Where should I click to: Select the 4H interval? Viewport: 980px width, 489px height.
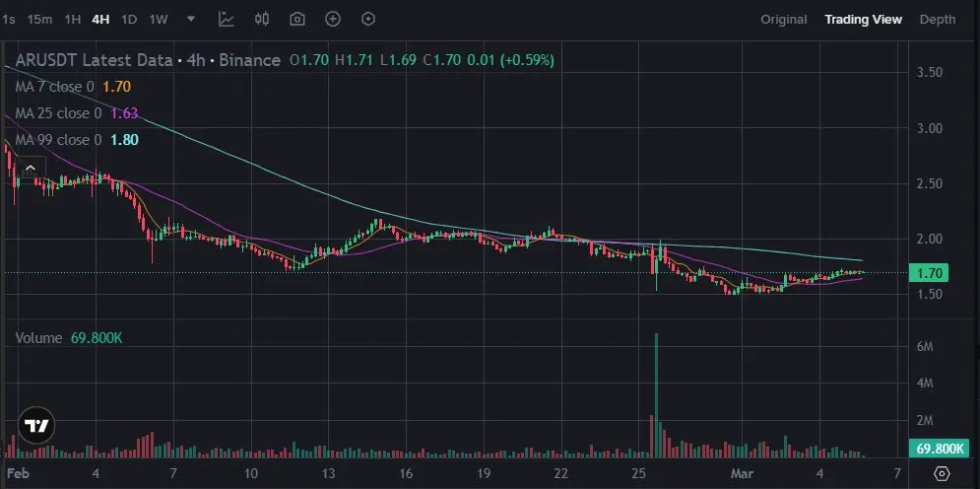(x=100, y=20)
